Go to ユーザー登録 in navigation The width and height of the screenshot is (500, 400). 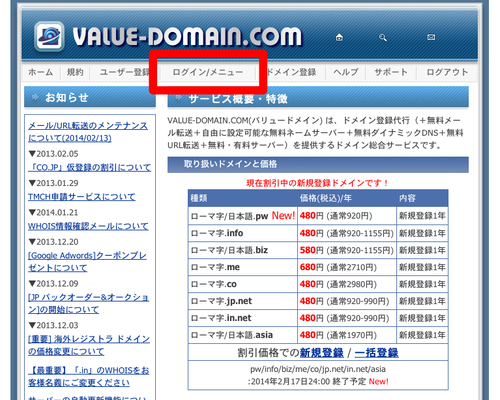point(124,72)
